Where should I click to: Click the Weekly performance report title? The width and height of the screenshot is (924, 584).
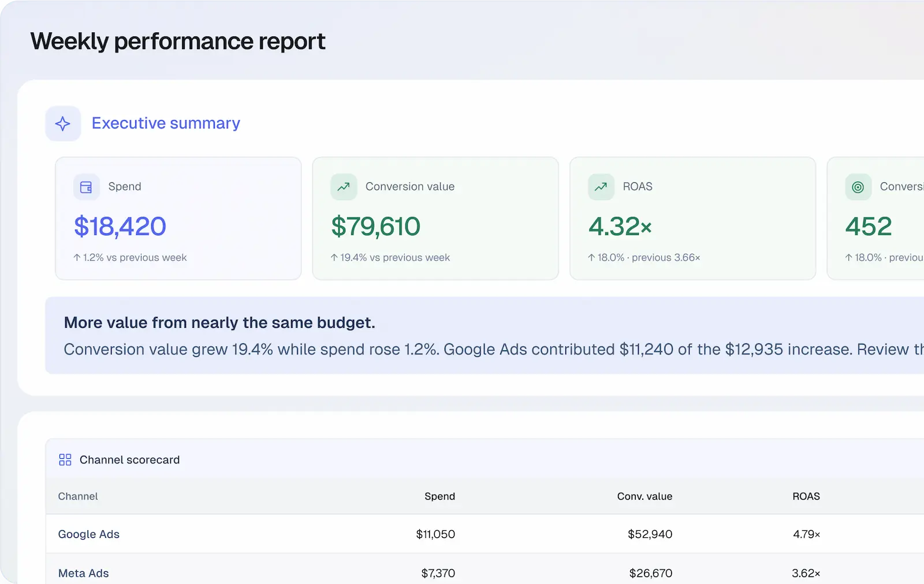coord(178,42)
